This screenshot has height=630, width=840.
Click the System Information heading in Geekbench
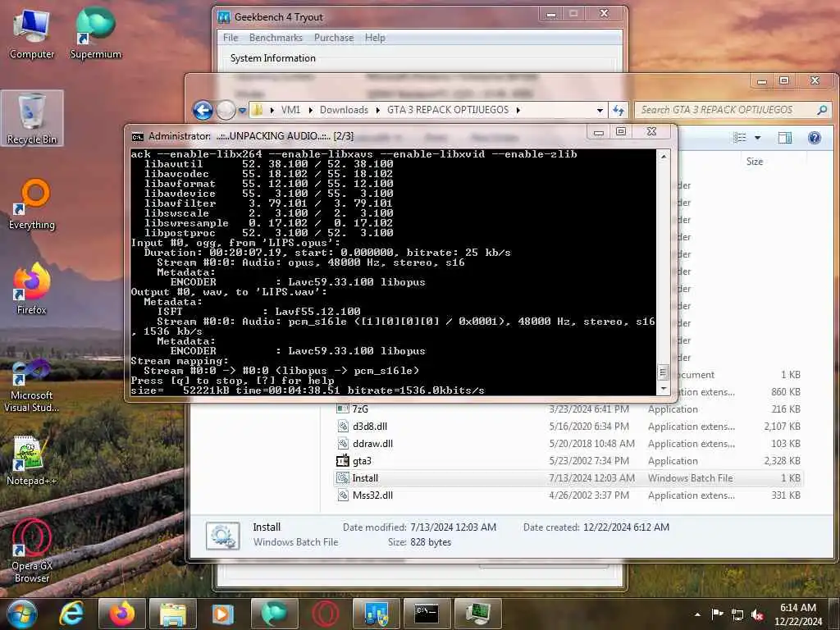point(272,58)
